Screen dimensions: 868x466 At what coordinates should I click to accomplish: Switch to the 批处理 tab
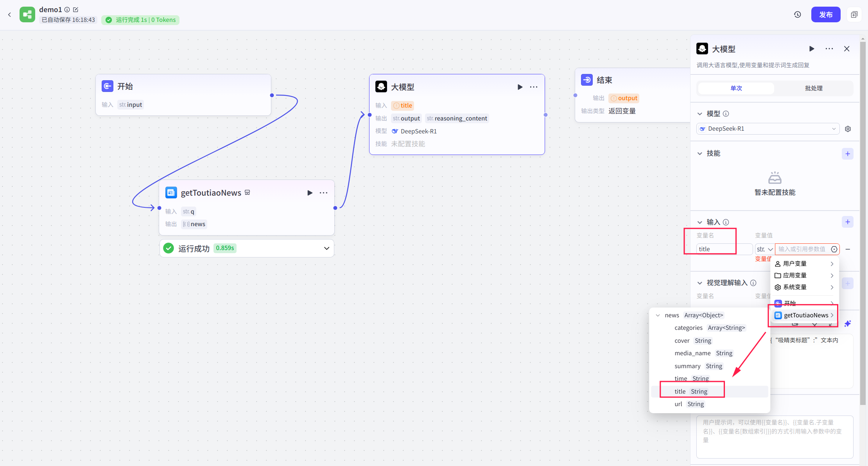point(813,88)
